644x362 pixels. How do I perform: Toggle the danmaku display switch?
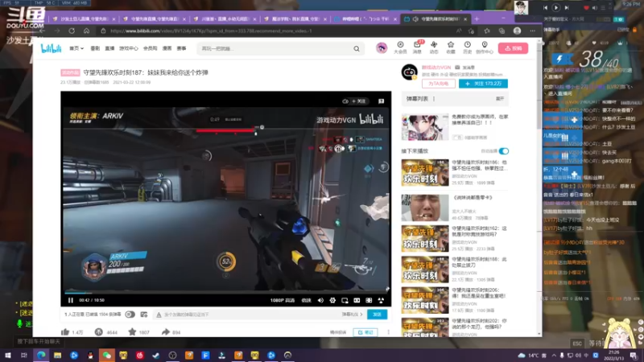click(130, 315)
